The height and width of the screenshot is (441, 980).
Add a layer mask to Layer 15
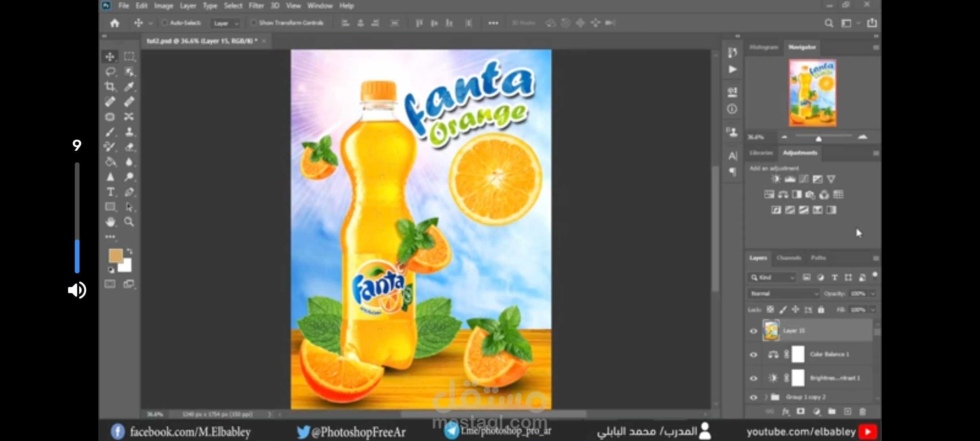point(801,412)
